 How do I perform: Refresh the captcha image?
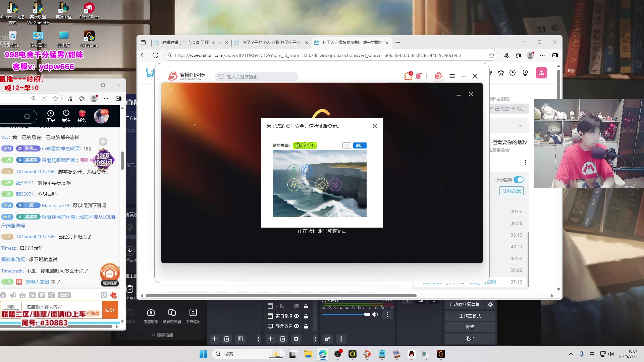click(x=347, y=145)
